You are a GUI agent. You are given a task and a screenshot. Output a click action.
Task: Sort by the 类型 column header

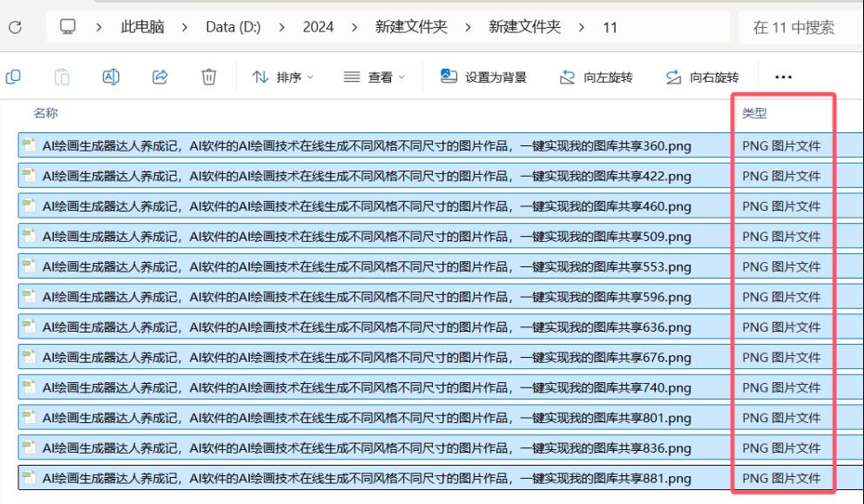pyautogui.click(x=754, y=113)
